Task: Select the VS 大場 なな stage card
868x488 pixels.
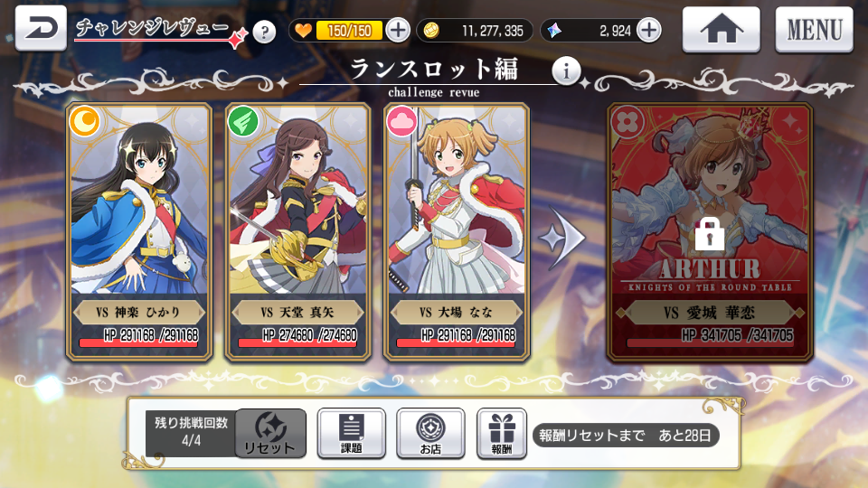Action: click(x=457, y=232)
